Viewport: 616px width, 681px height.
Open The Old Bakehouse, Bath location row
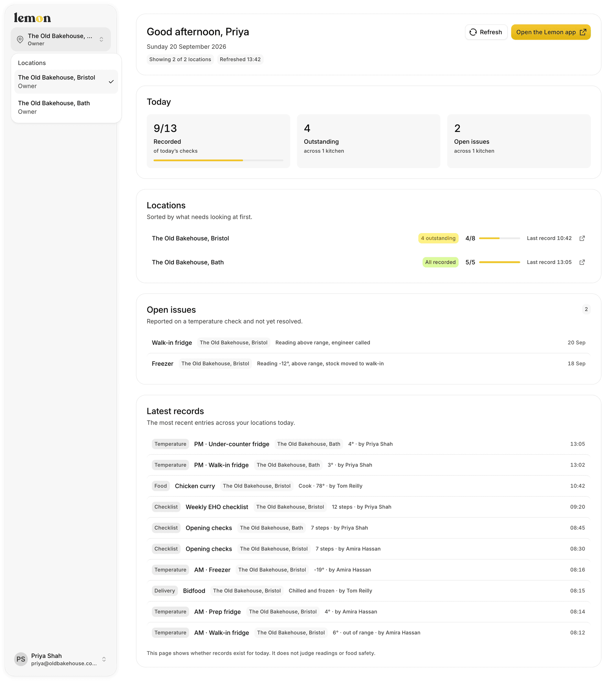coord(368,262)
